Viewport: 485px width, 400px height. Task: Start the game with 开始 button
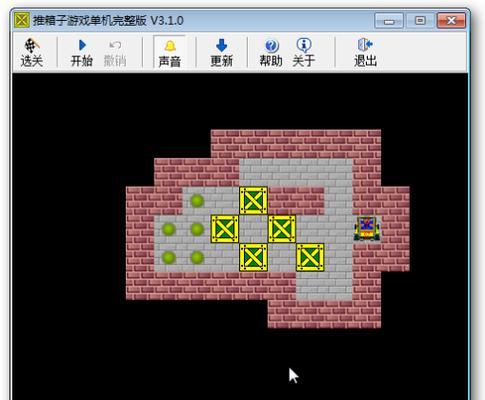82,53
